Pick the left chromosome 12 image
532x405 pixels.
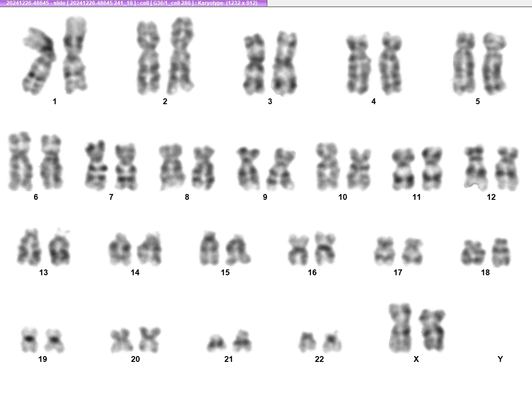point(475,167)
